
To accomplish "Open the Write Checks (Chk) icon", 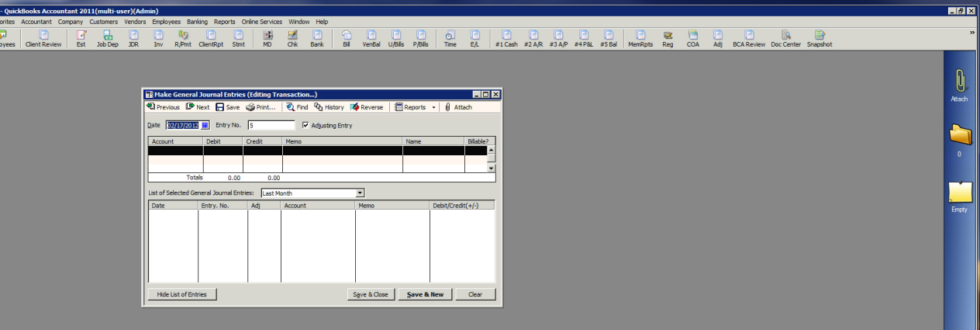I will 292,38.
